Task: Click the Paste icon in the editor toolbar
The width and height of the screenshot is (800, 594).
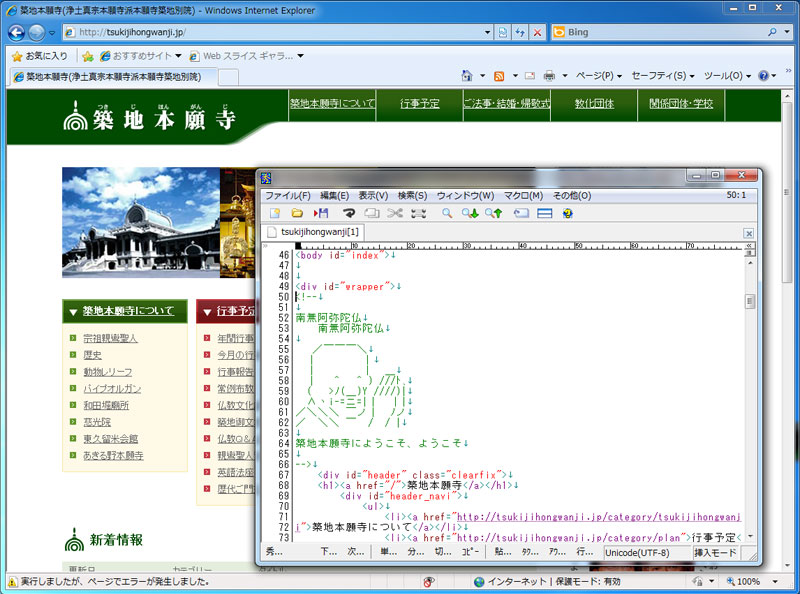Action: (418, 213)
